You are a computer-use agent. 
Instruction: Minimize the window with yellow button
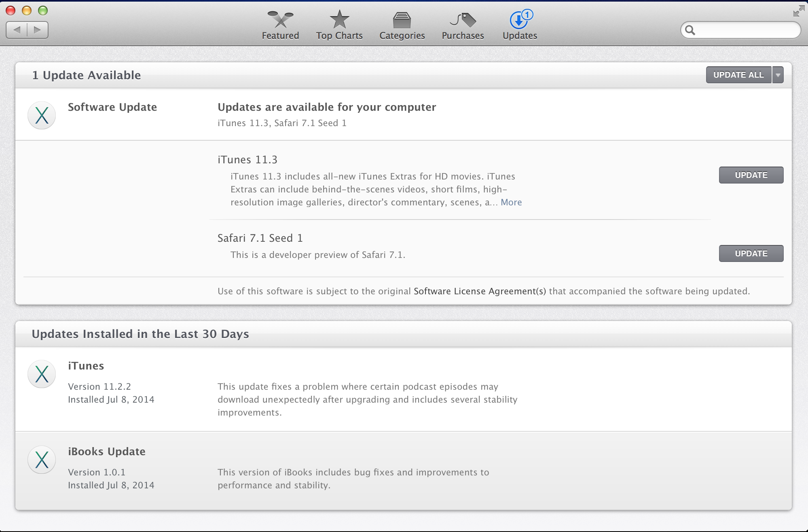click(27, 10)
